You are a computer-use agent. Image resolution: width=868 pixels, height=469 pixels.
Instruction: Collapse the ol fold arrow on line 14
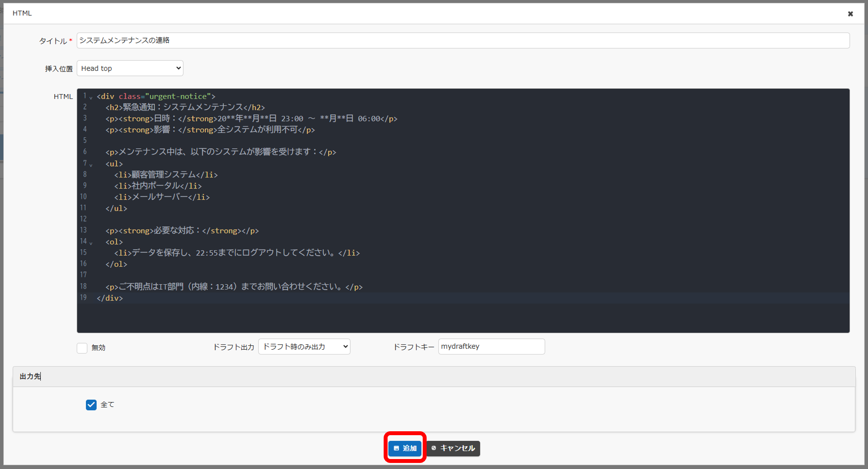click(91, 243)
